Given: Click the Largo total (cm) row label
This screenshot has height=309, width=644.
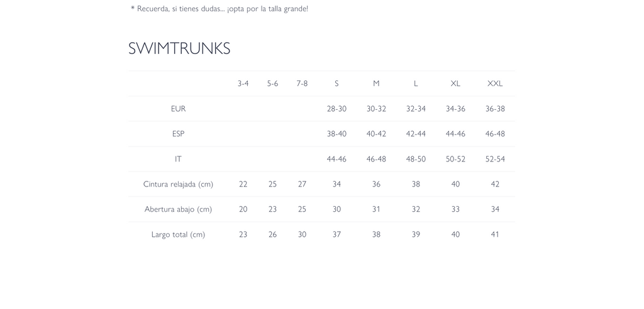Looking at the screenshot, I should [x=178, y=234].
